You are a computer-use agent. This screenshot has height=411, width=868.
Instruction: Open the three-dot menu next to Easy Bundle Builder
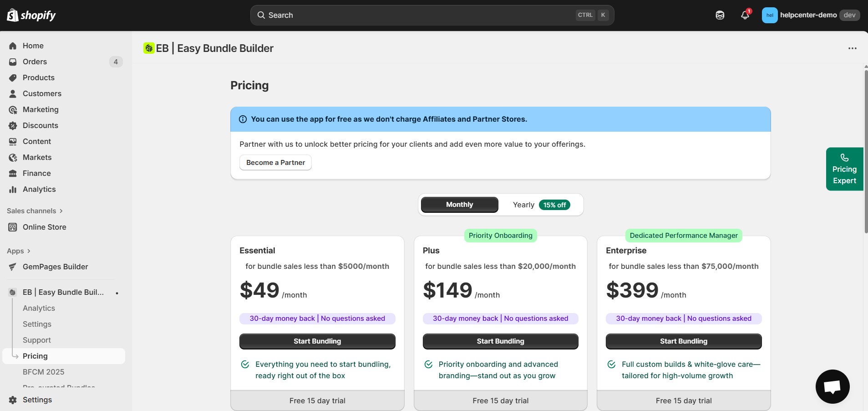(x=852, y=48)
